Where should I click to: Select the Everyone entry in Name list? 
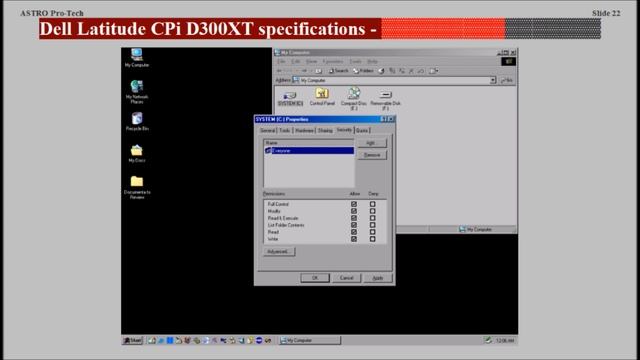(x=309, y=151)
